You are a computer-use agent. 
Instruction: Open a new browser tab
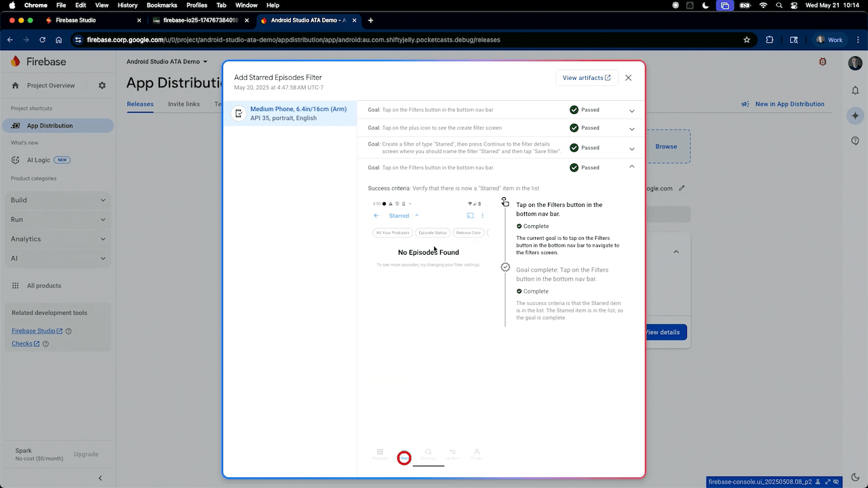tap(370, 20)
